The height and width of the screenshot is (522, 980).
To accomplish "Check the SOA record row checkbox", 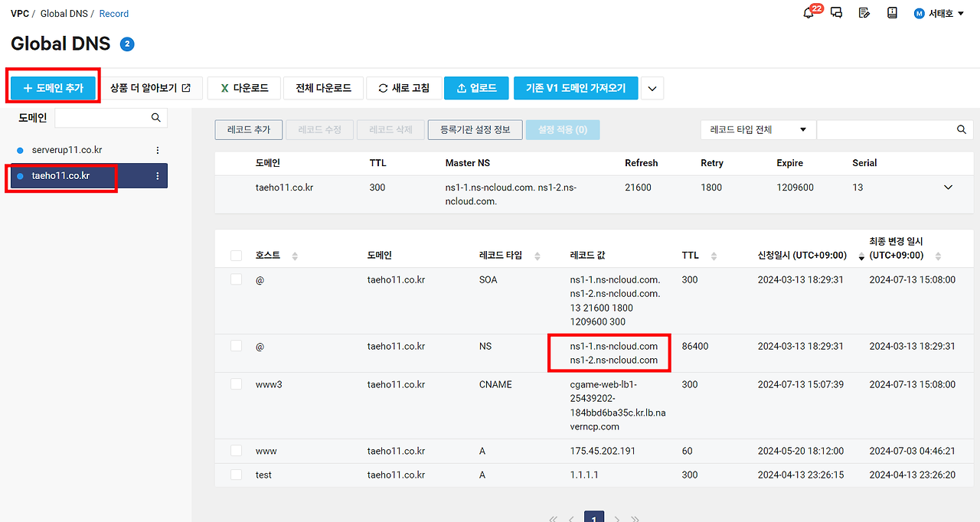I will coord(237,279).
